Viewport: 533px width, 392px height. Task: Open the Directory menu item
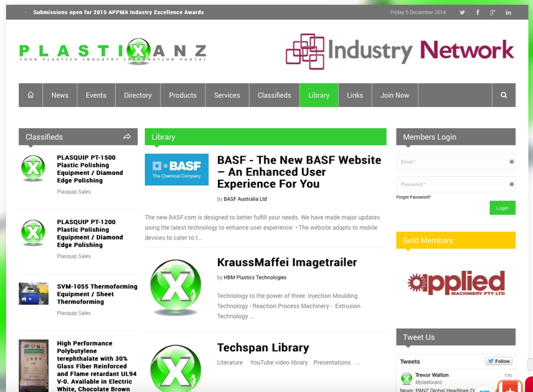138,95
